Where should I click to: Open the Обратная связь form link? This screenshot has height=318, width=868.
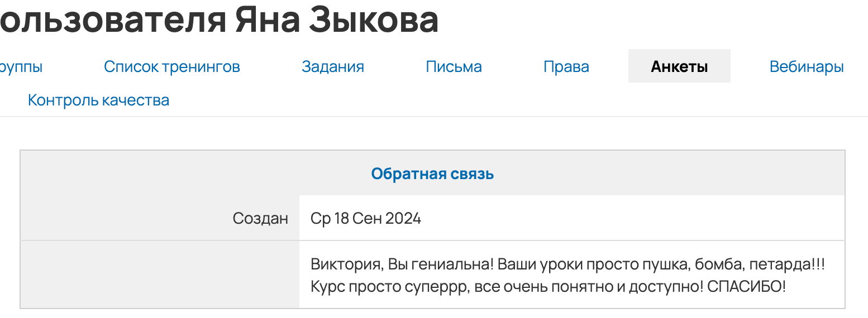click(x=432, y=174)
